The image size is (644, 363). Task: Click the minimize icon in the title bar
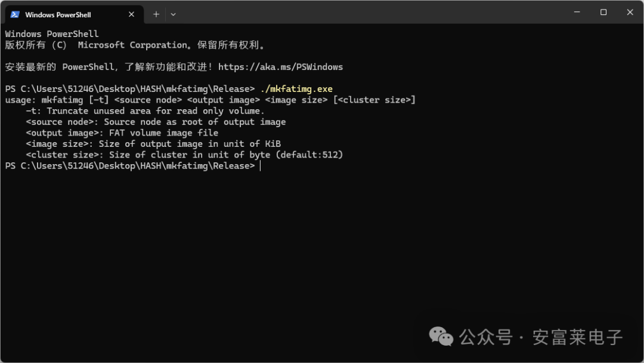coord(577,12)
